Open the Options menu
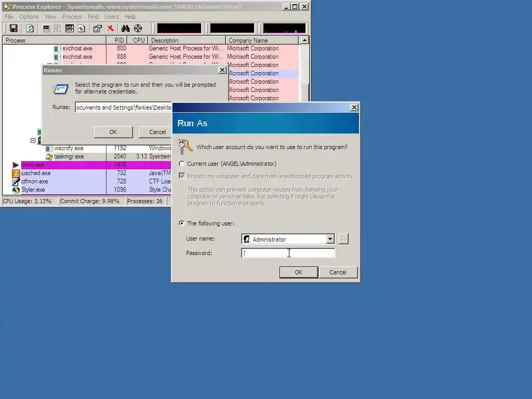This screenshot has height=399, width=532. 29,17
